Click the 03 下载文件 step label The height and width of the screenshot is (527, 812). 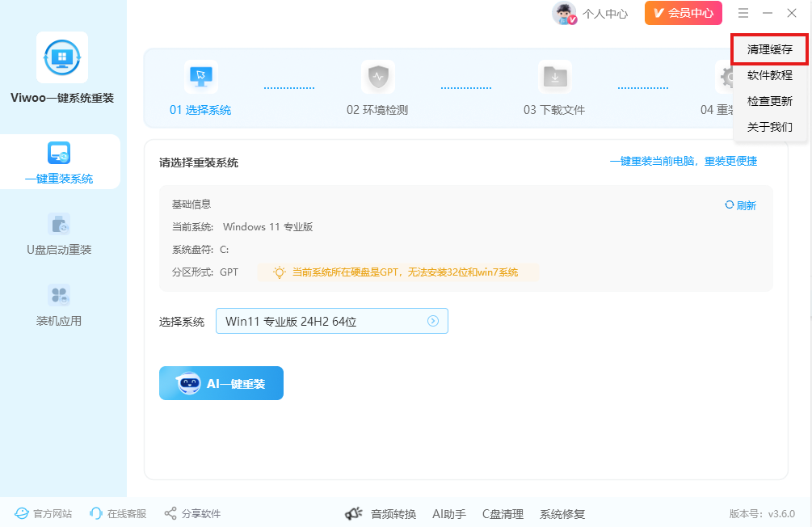pyautogui.click(x=554, y=110)
